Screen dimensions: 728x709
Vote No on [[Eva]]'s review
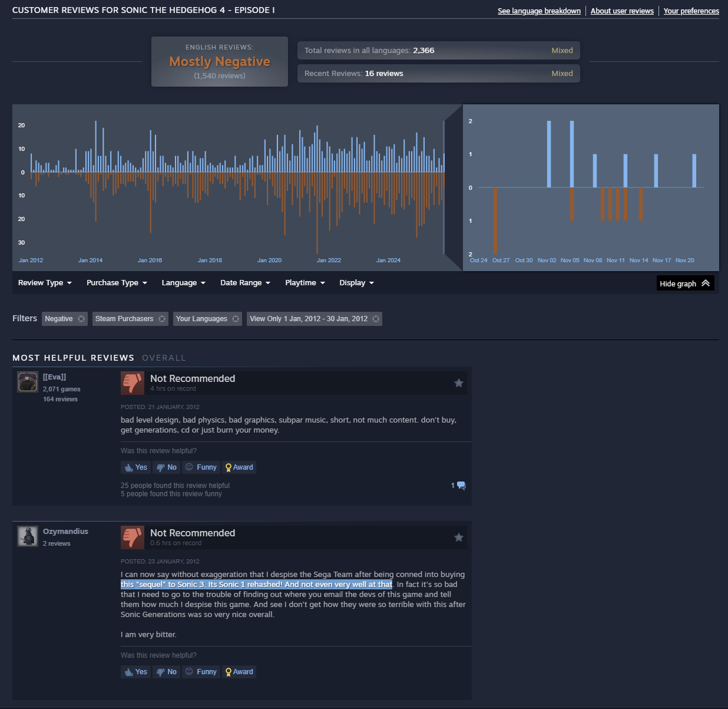(167, 467)
